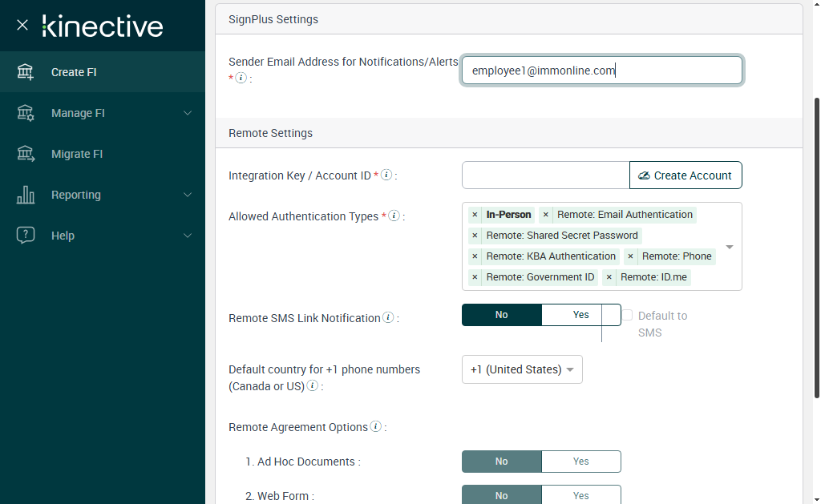This screenshot has width=821, height=504.
Task: Open Manage FI in sidebar
Action: click(103, 113)
